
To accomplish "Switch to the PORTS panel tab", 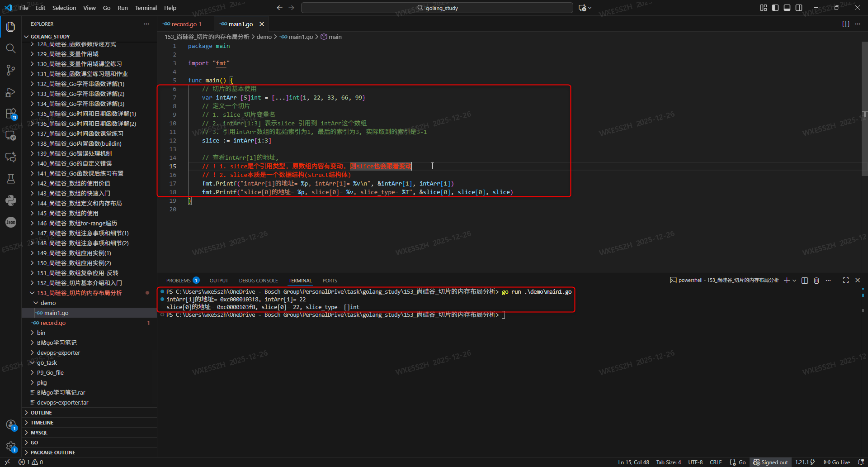I will click(x=330, y=281).
